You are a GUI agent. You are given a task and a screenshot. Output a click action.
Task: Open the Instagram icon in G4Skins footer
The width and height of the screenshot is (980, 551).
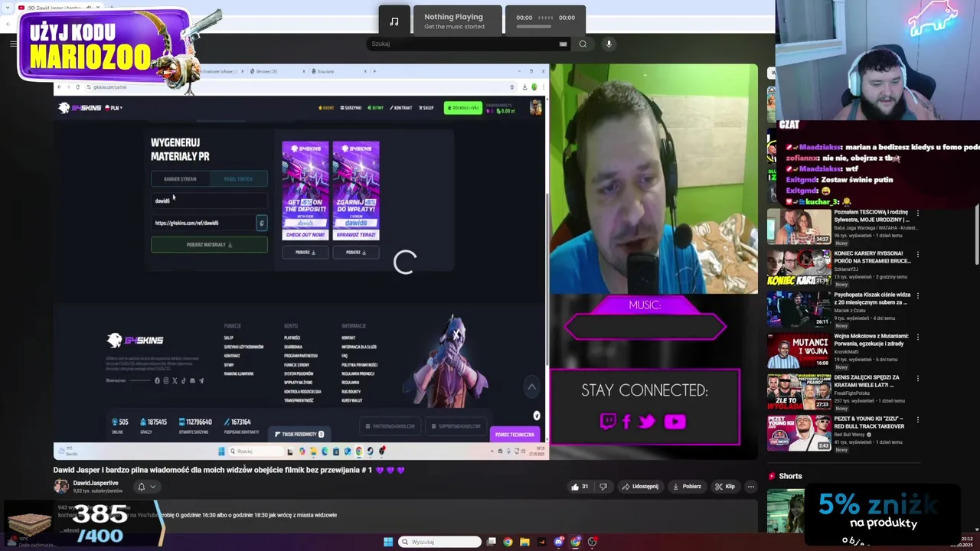[x=165, y=380]
